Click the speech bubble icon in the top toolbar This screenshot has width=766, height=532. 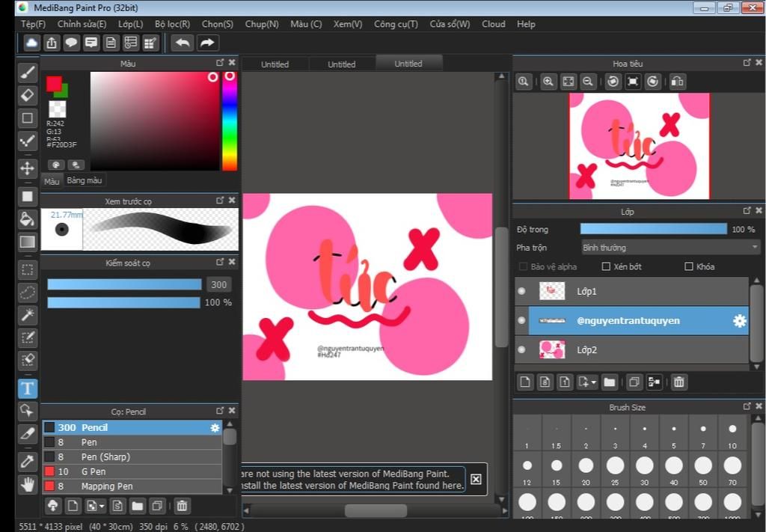pos(71,43)
